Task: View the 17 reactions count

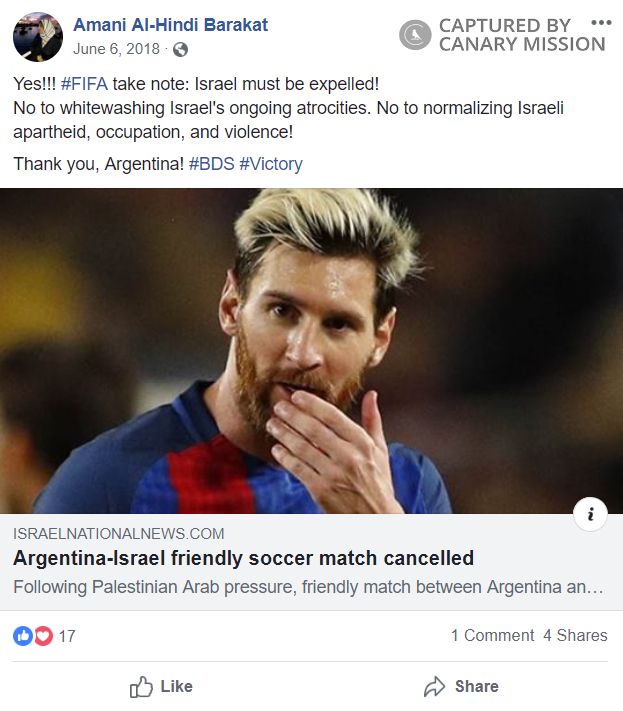Action: click(67, 635)
